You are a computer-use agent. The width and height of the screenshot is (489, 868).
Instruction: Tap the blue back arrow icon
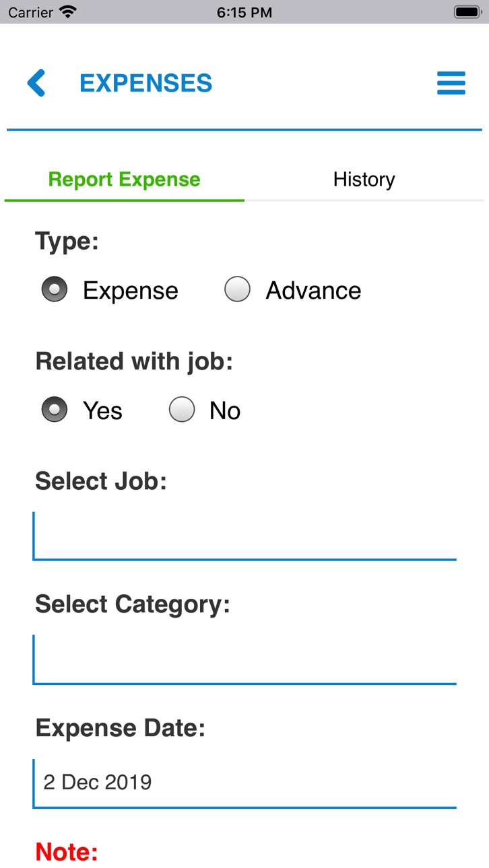tap(36, 83)
